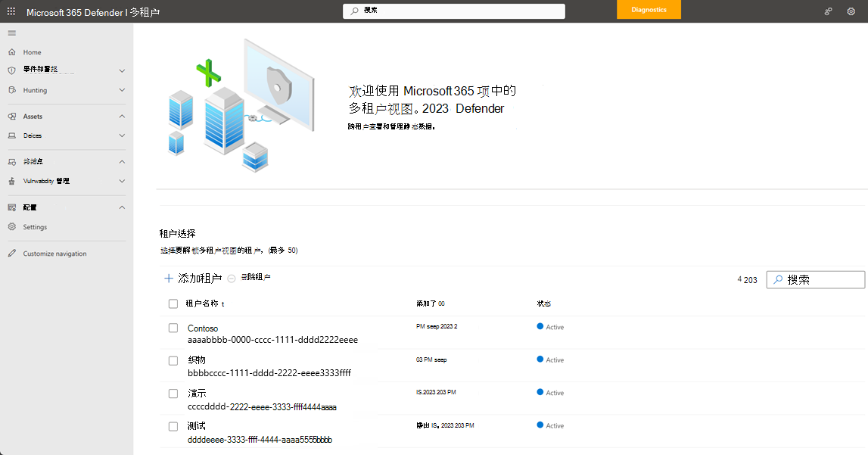The height and width of the screenshot is (470, 868).
Task: Check the 演示 tenant checkbox
Action: click(173, 394)
